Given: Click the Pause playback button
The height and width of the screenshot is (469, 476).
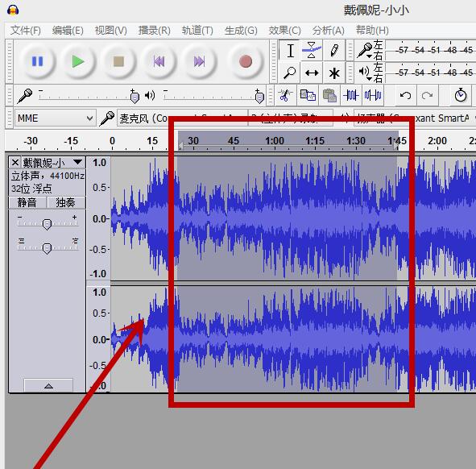Looking at the screenshot, I should pos(37,62).
